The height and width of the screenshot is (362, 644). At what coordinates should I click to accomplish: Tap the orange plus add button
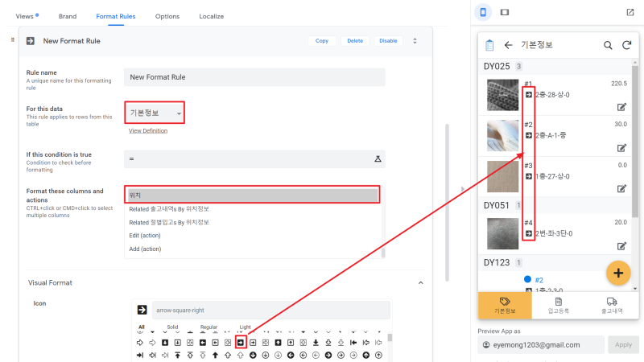[x=618, y=273]
